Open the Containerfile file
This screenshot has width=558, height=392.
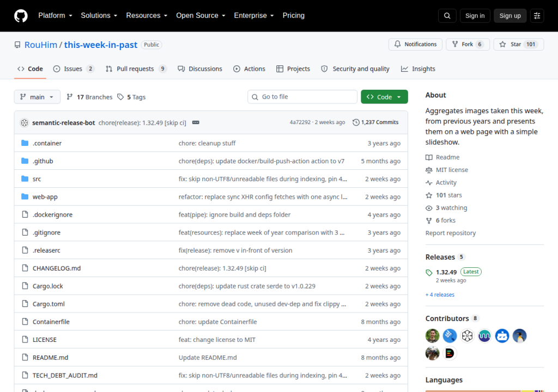pyautogui.click(x=51, y=322)
